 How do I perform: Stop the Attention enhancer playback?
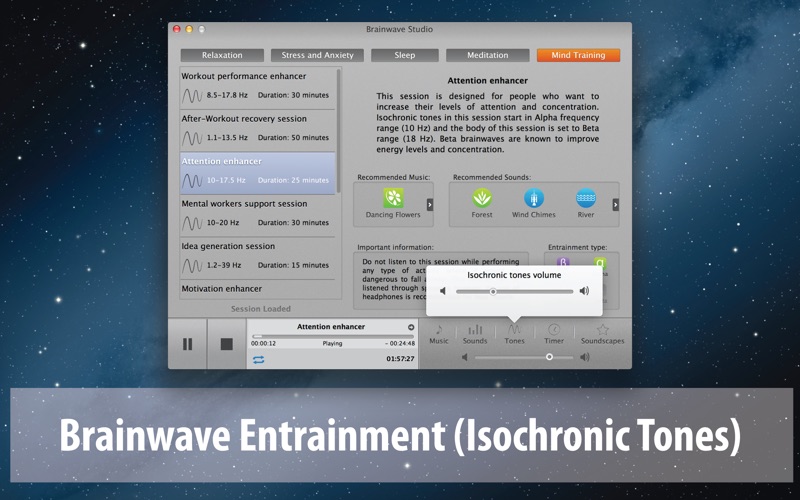click(227, 344)
